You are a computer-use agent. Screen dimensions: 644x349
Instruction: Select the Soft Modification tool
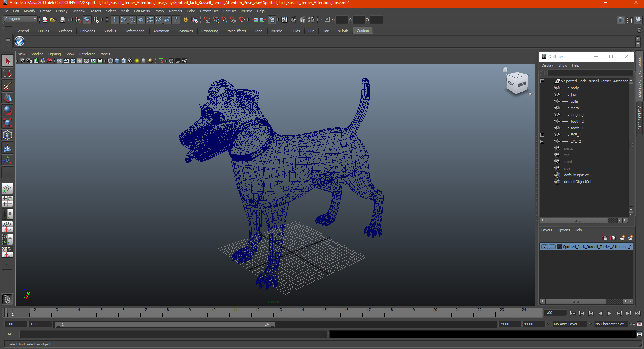point(7,148)
